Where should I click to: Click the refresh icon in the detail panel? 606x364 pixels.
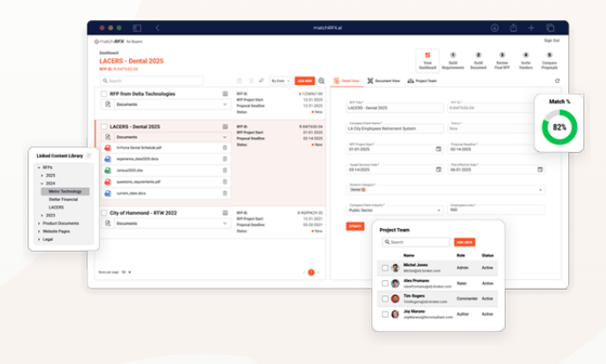557,80
